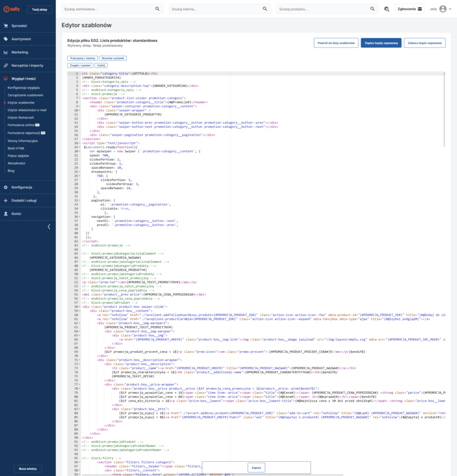Click the user avatar icon
Image resolution: width=457 pixels, height=476 pixels.
[442, 9]
